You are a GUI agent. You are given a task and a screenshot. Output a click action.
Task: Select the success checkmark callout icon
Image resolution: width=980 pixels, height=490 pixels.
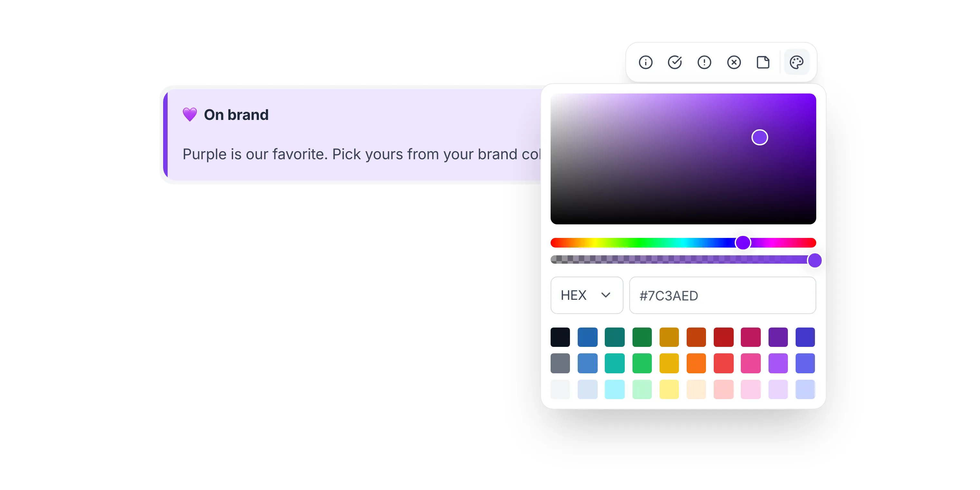coord(675,62)
